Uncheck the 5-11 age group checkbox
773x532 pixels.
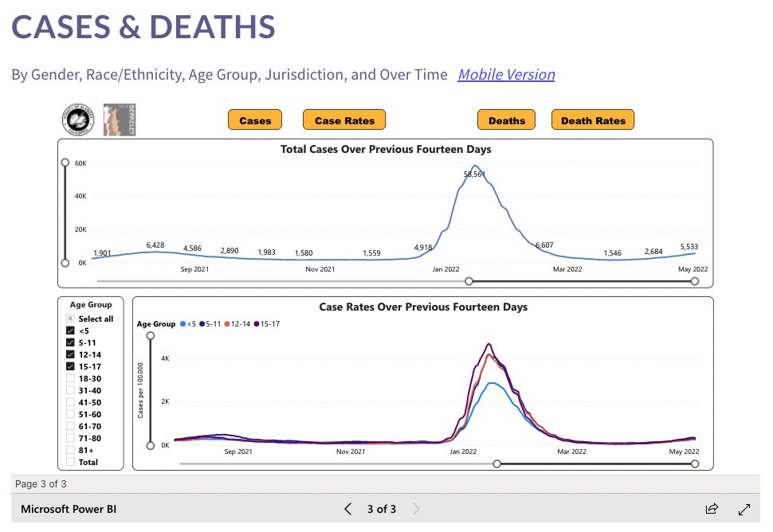coord(71,342)
